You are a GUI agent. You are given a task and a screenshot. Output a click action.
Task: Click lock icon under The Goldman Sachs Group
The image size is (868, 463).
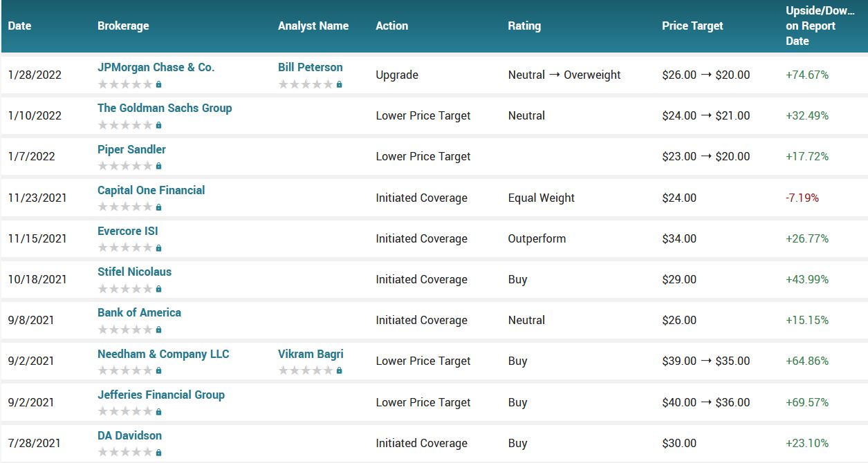pos(158,126)
